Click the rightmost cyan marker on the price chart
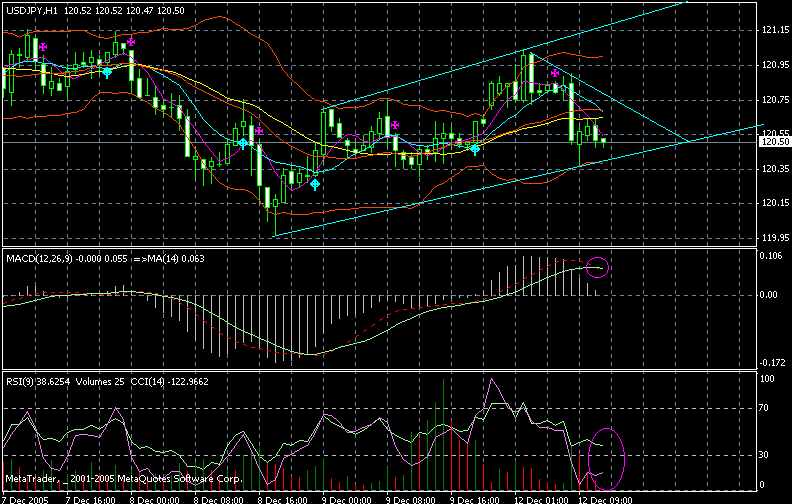This screenshot has width=792, height=504. point(475,148)
